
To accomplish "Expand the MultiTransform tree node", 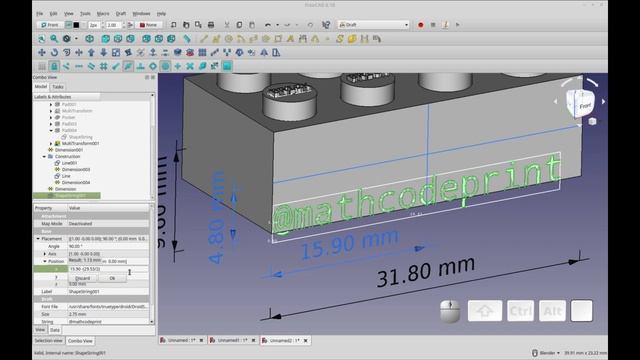I will tap(51, 111).
